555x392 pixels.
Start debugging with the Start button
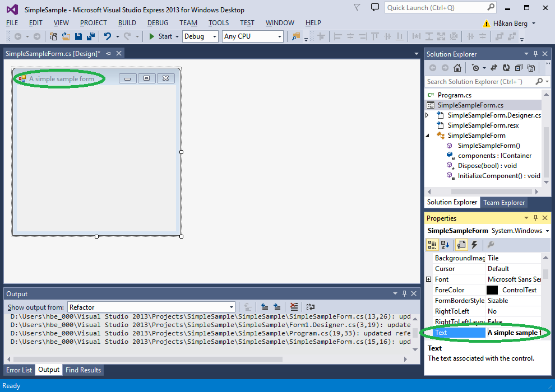pos(161,36)
